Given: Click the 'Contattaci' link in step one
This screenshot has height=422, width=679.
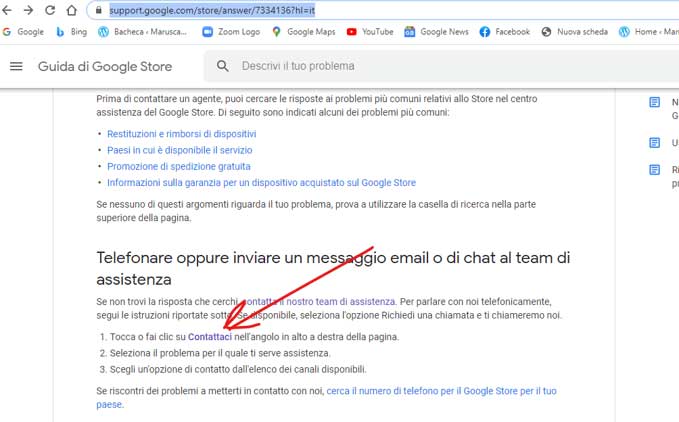Looking at the screenshot, I should click(x=210, y=337).
